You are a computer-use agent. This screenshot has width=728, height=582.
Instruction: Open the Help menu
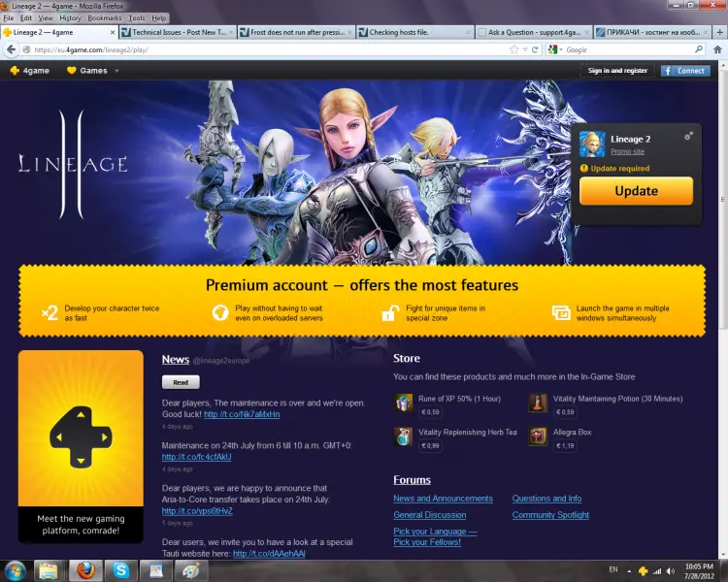(x=159, y=18)
